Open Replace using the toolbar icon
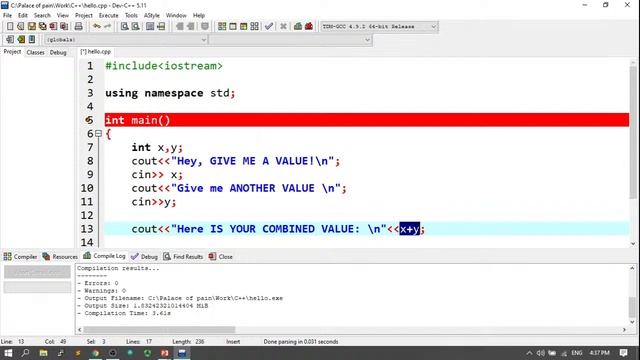Image resolution: width=640 pixels, height=360 pixels. coord(136,27)
